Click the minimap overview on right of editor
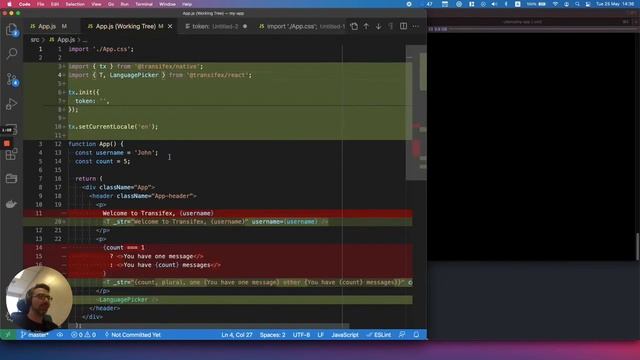 [x=416, y=112]
